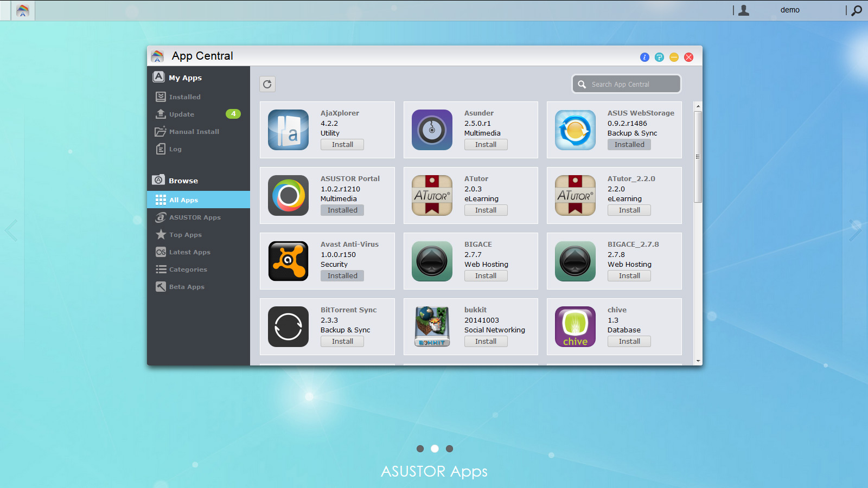Go to next desktop page arrow

[856, 230]
